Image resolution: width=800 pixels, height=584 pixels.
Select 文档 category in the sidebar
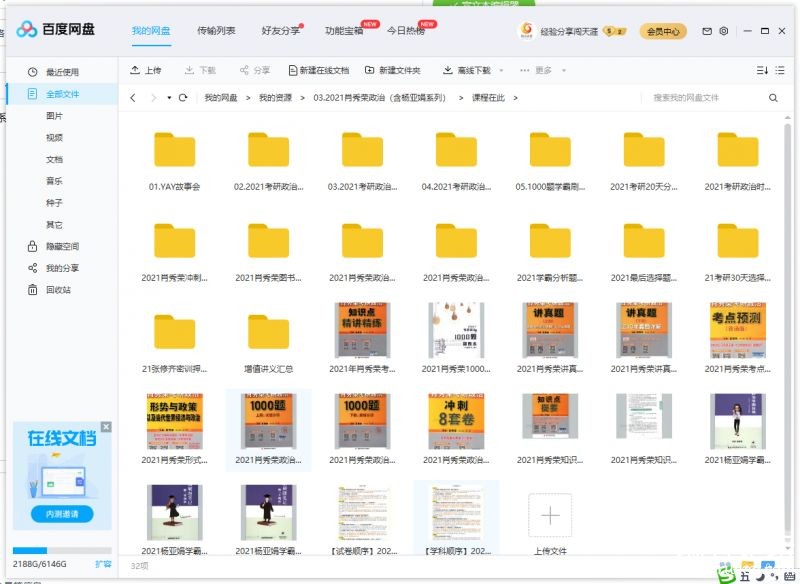pyautogui.click(x=55, y=159)
